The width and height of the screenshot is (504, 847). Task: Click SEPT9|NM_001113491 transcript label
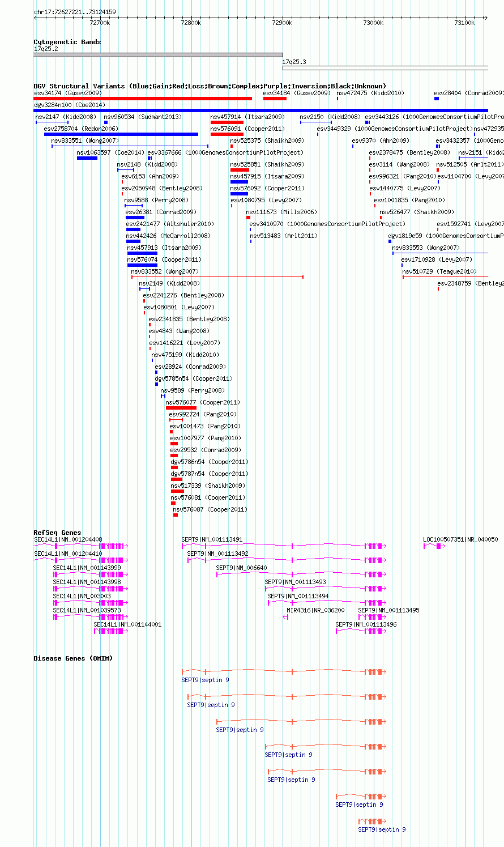coord(212,539)
